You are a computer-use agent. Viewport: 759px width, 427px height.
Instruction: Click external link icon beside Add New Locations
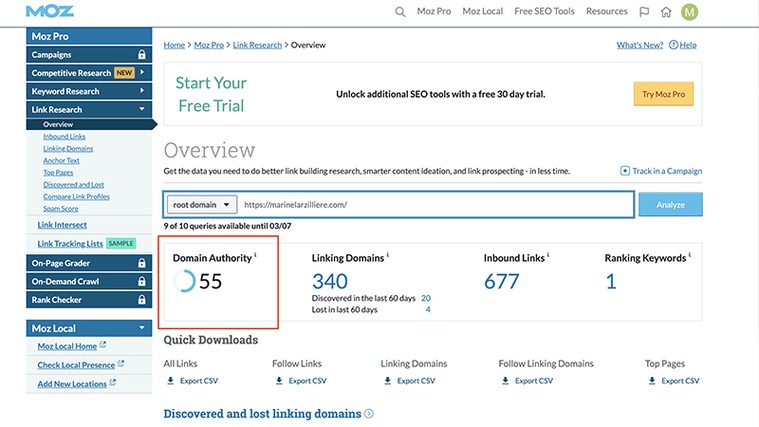coord(112,382)
